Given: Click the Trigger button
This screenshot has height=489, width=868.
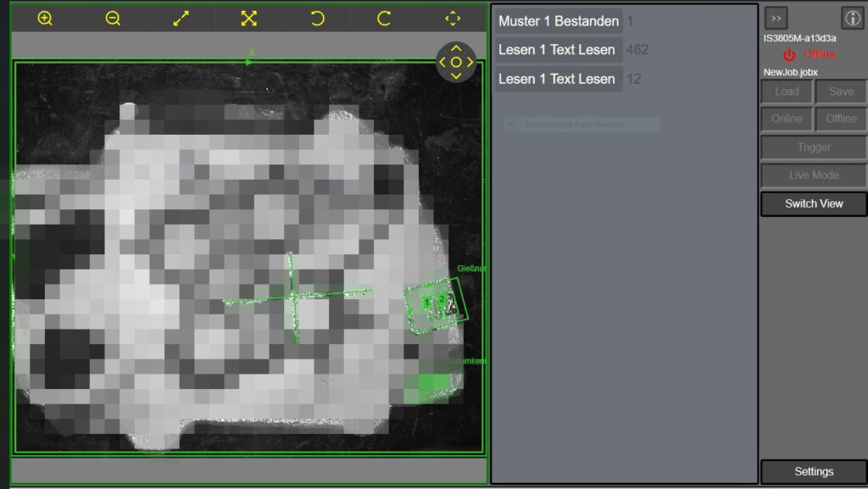Looking at the screenshot, I should (x=814, y=147).
